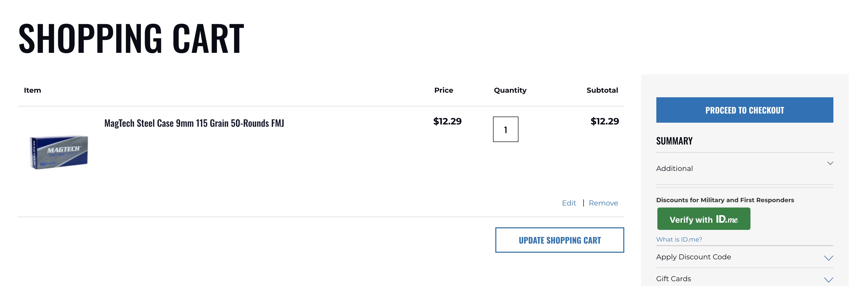The height and width of the screenshot is (286, 868).
Task: Click the Price column header
Action: [444, 90]
